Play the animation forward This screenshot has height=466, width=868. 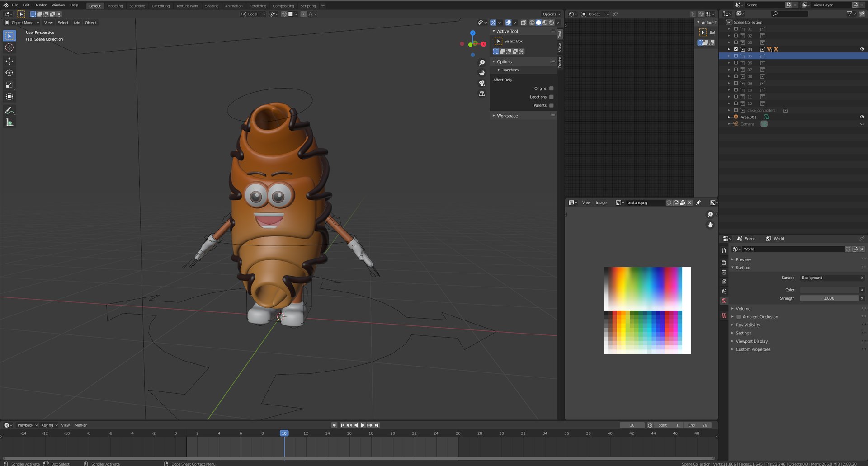pos(363,425)
